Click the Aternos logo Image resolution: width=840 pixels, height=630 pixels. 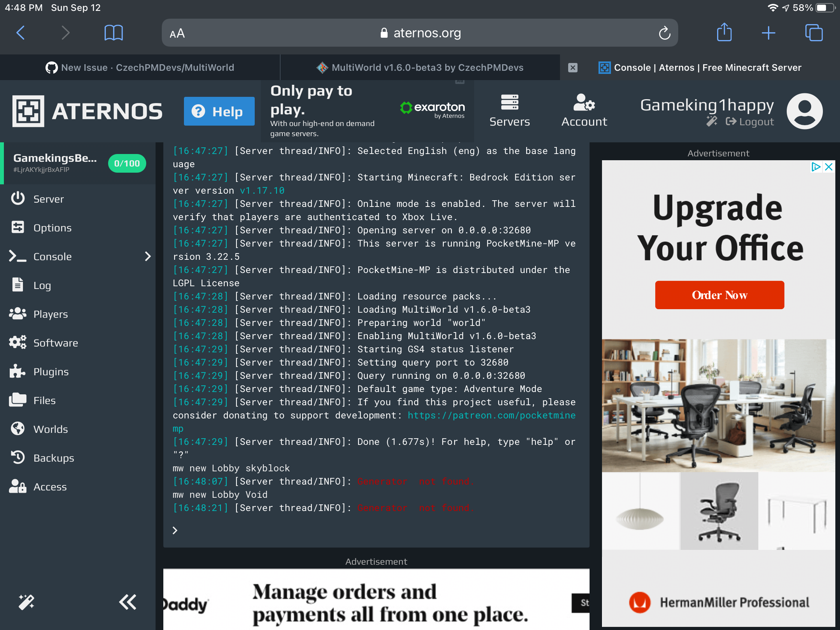pos(87,111)
